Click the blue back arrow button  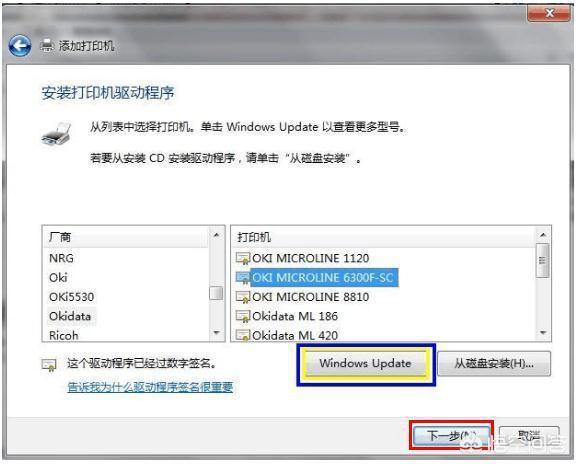(19, 46)
